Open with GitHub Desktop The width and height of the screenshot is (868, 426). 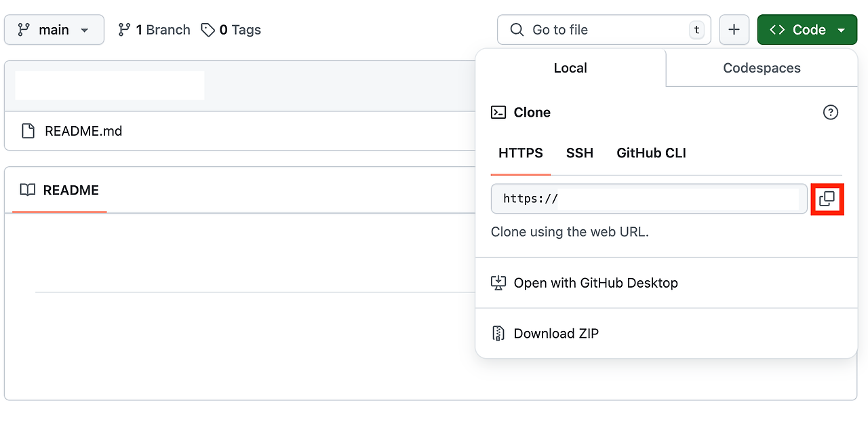pos(595,282)
